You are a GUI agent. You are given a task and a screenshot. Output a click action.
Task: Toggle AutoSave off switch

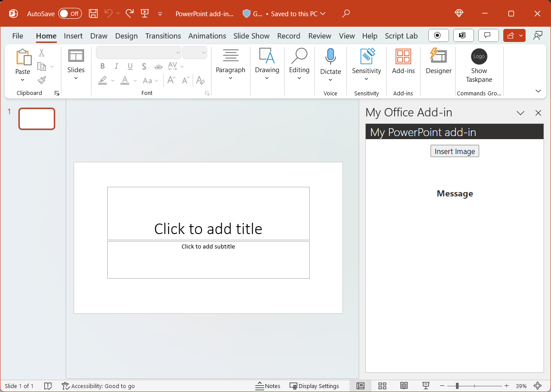click(x=70, y=14)
